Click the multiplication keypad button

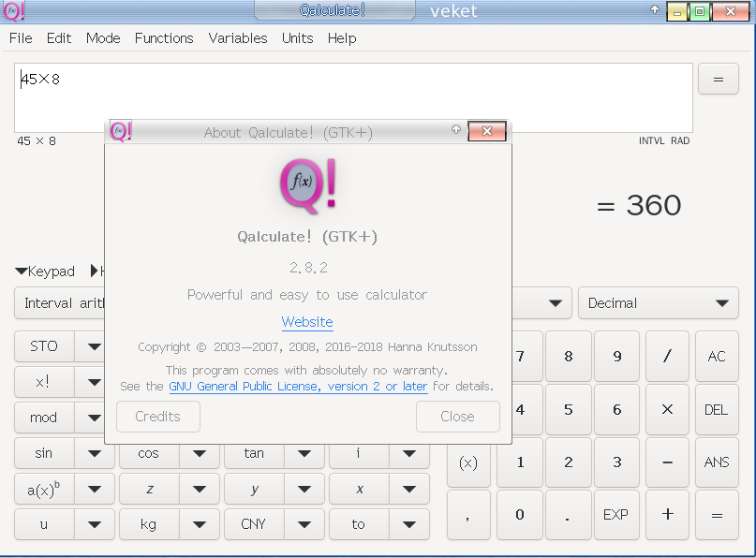(667, 409)
